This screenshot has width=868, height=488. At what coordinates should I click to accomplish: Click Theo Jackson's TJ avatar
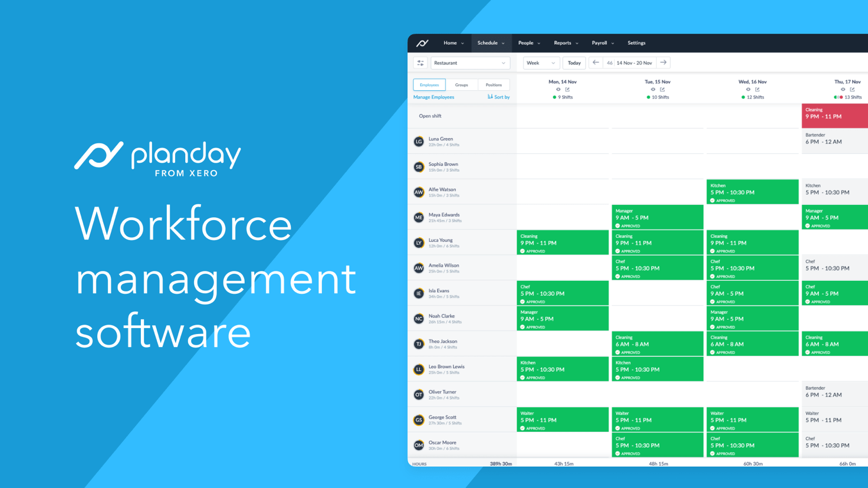[x=419, y=344]
